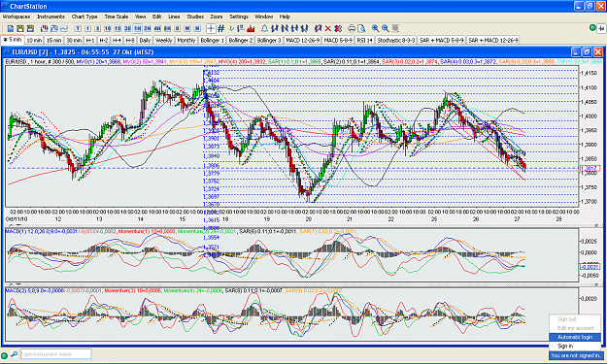Open the Instruments menu
Screen dimensions: 607x364
click(51, 17)
